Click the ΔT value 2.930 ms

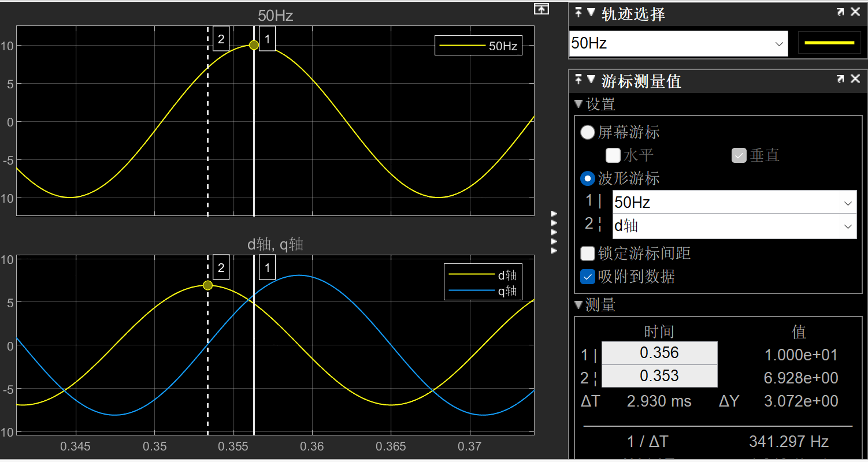659,401
